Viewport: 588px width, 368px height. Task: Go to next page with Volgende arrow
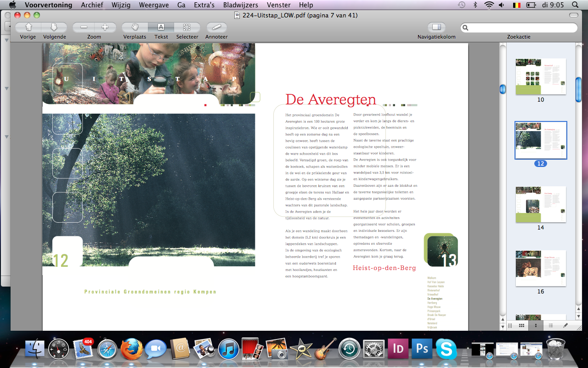coord(54,27)
